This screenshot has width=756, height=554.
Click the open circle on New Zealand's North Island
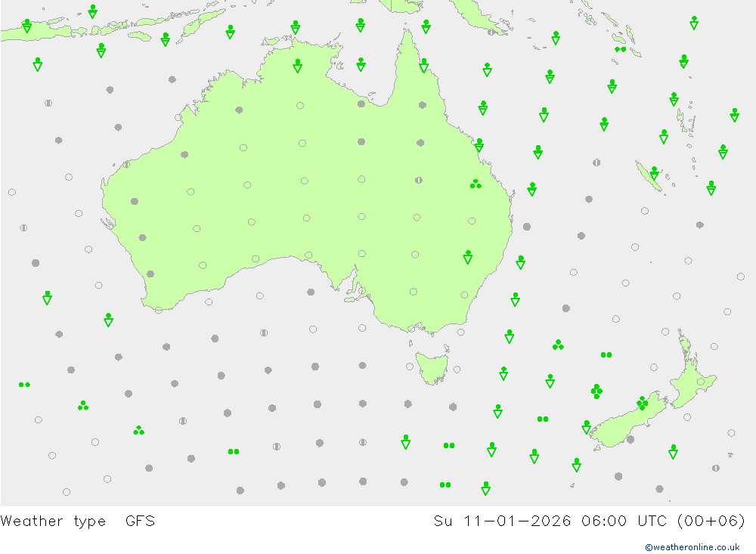click(x=701, y=382)
